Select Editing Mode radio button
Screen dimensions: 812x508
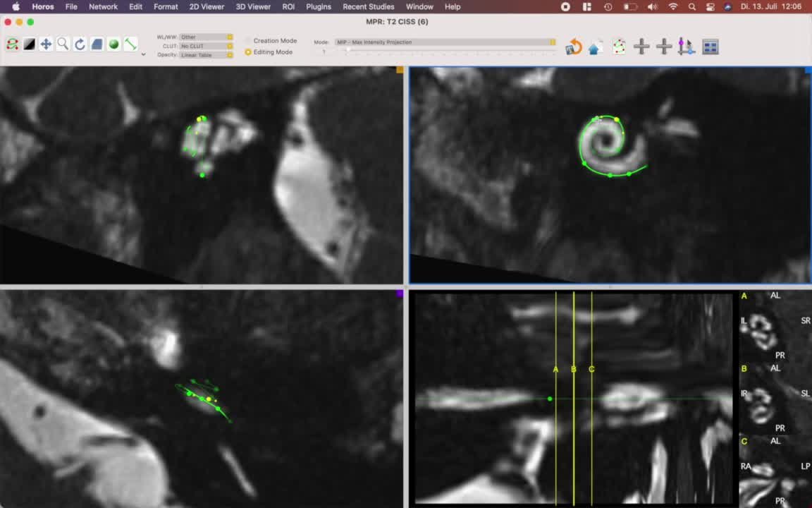248,52
